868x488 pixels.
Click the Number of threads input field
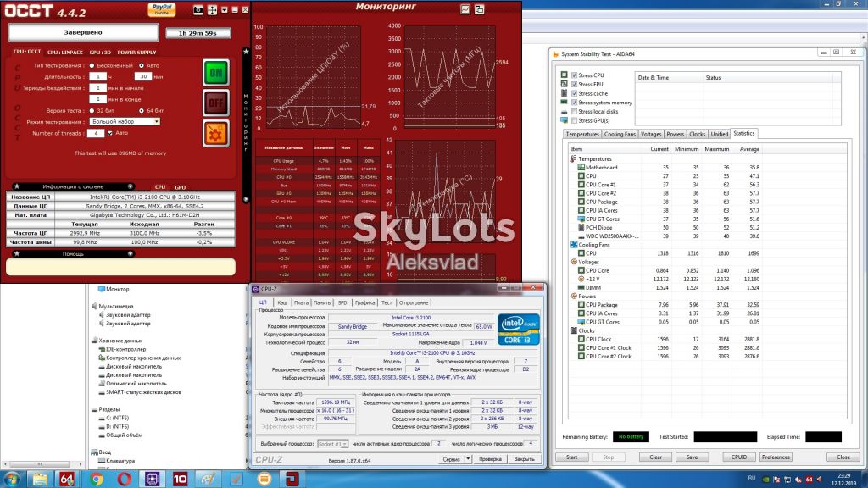96,133
